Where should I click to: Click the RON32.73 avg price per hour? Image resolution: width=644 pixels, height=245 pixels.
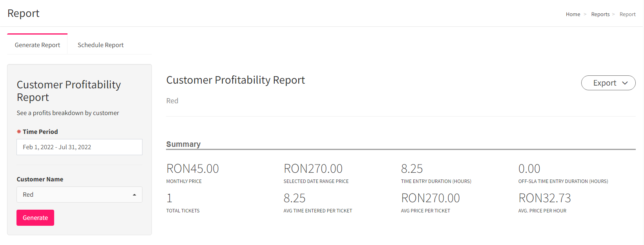(545, 198)
